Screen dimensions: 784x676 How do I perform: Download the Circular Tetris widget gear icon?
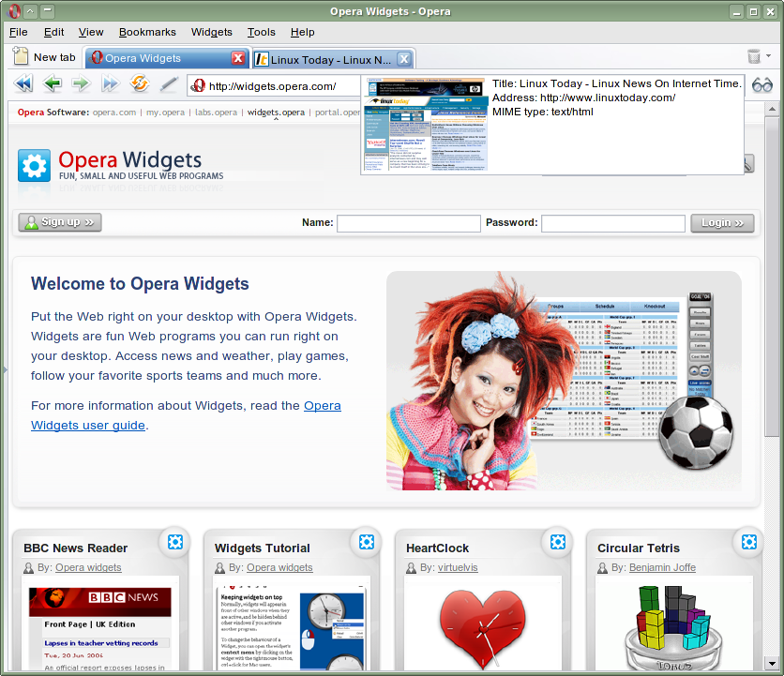point(748,542)
